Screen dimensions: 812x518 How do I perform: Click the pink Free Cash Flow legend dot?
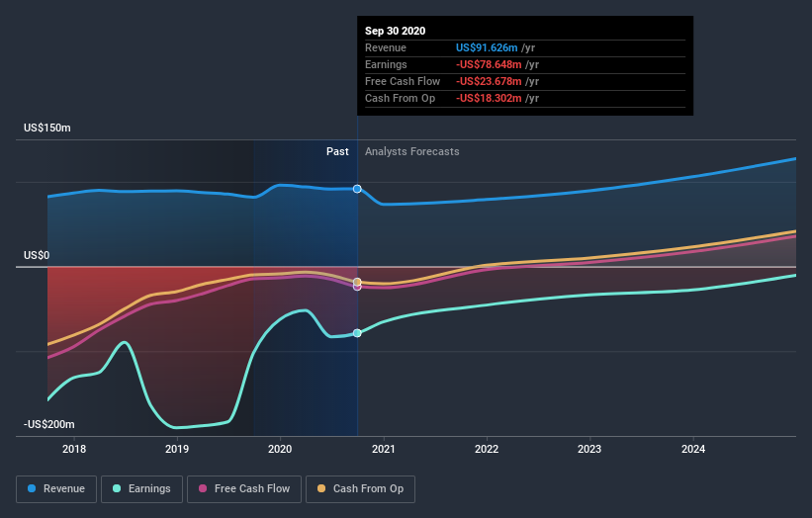[203, 488]
